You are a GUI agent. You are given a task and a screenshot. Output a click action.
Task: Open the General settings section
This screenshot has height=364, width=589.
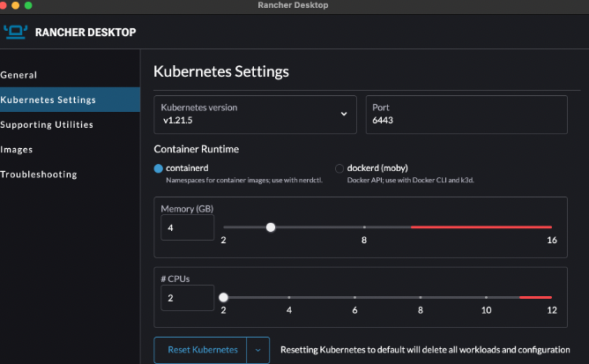pyautogui.click(x=19, y=75)
